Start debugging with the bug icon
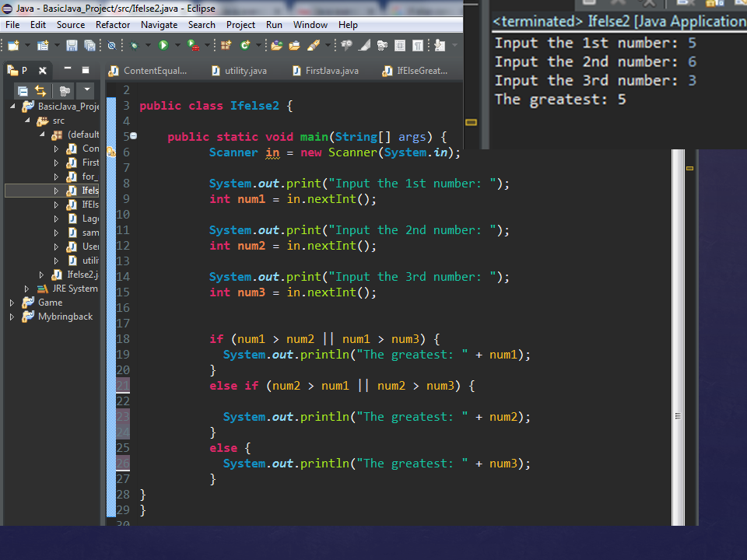 (x=132, y=45)
